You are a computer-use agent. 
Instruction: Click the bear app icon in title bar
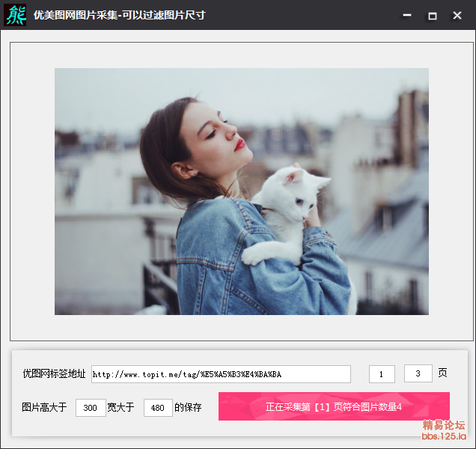coord(15,14)
